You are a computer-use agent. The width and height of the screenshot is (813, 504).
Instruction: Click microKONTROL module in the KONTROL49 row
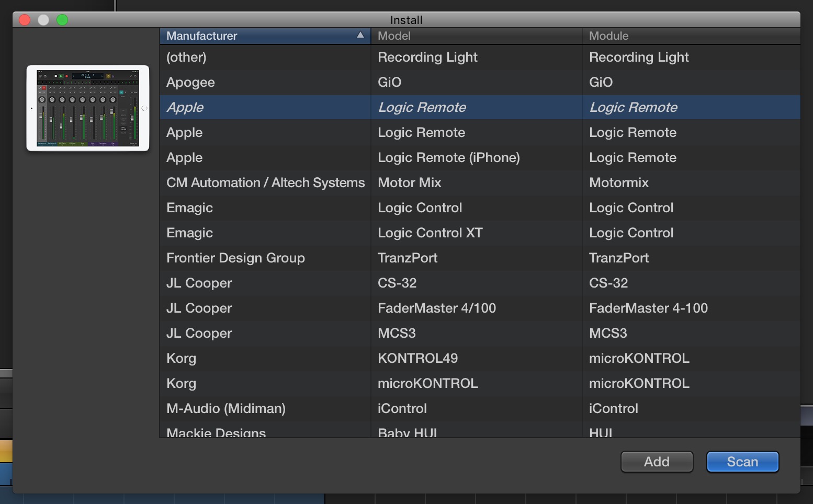(x=639, y=358)
